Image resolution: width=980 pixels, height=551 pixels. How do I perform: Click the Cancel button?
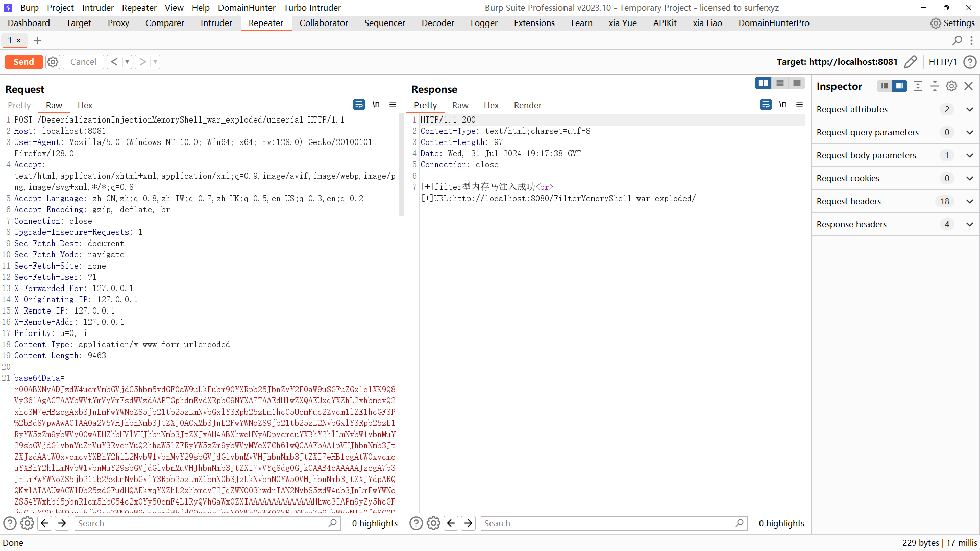click(x=83, y=62)
